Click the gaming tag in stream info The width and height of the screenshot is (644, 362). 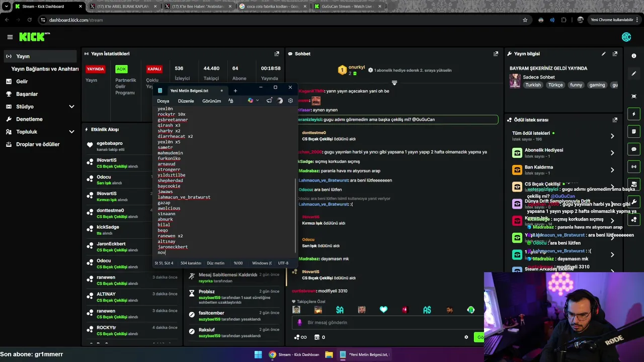(x=597, y=85)
